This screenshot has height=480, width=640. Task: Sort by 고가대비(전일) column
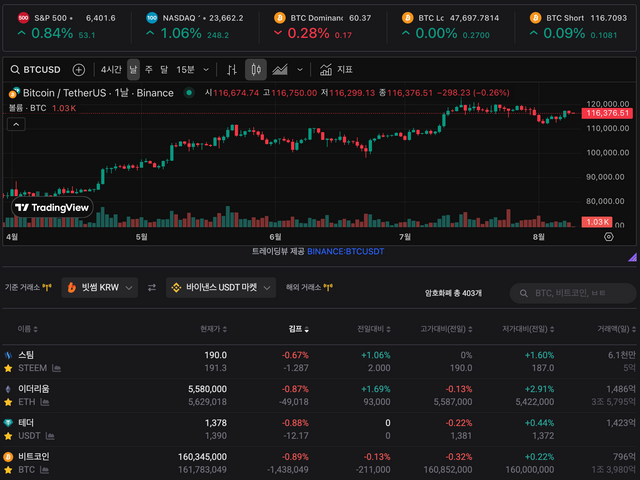(446, 329)
